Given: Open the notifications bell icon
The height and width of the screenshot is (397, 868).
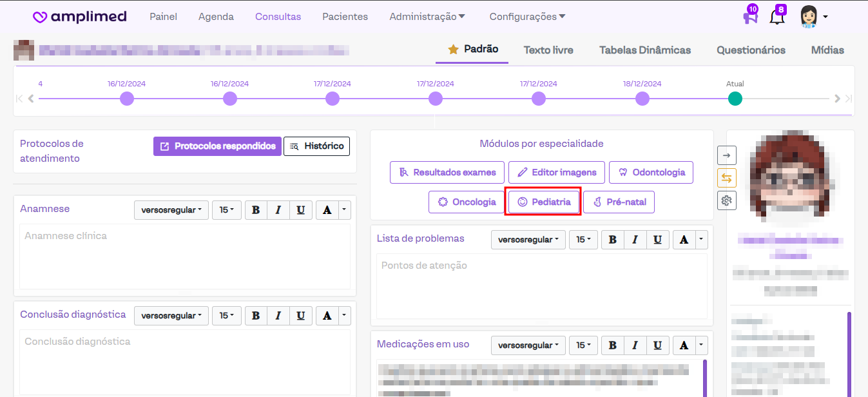Looking at the screenshot, I should (x=777, y=17).
